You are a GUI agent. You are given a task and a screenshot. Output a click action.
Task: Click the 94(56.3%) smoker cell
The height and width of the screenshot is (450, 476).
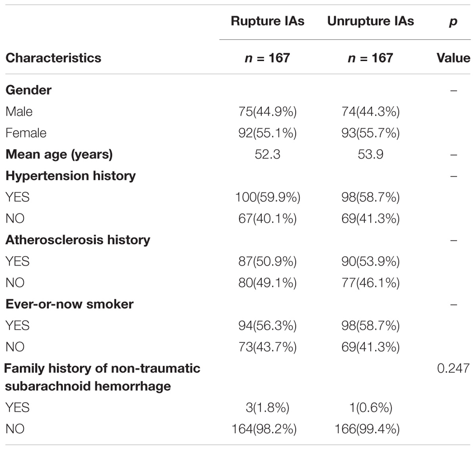(268, 326)
